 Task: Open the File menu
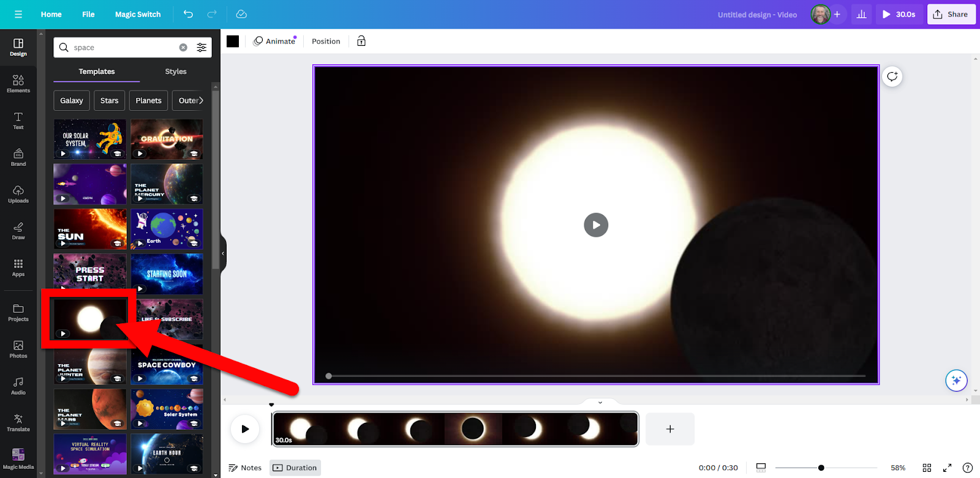click(x=88, y=14)
